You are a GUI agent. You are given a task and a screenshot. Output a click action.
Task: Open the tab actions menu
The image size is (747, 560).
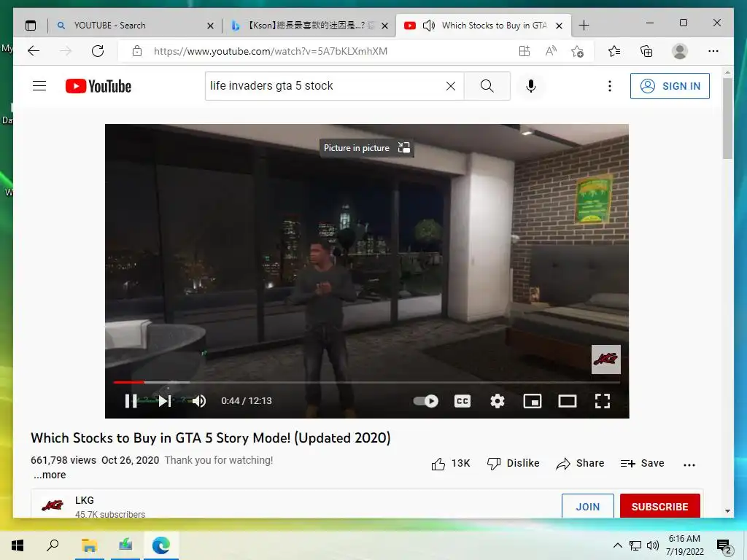coord(31,26)
